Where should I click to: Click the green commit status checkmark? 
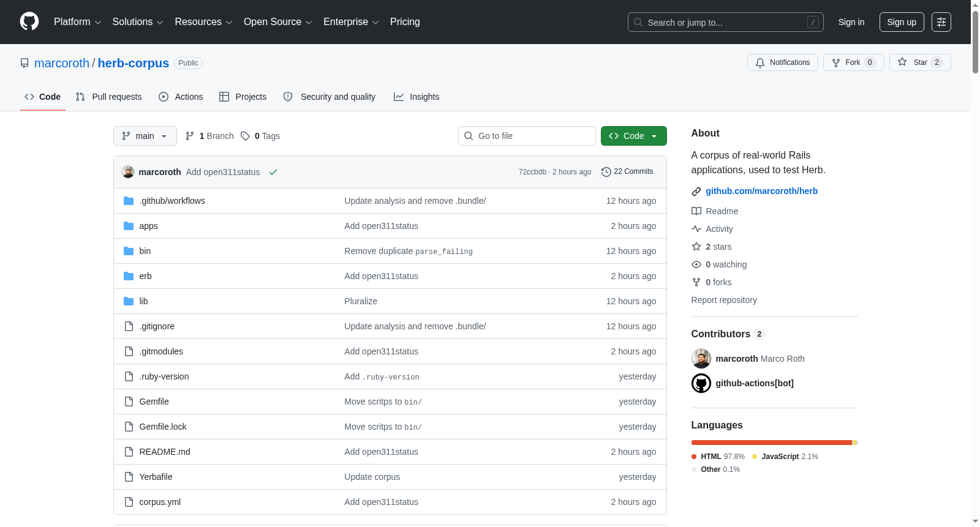pyautogui.click(x=273, y=172)
